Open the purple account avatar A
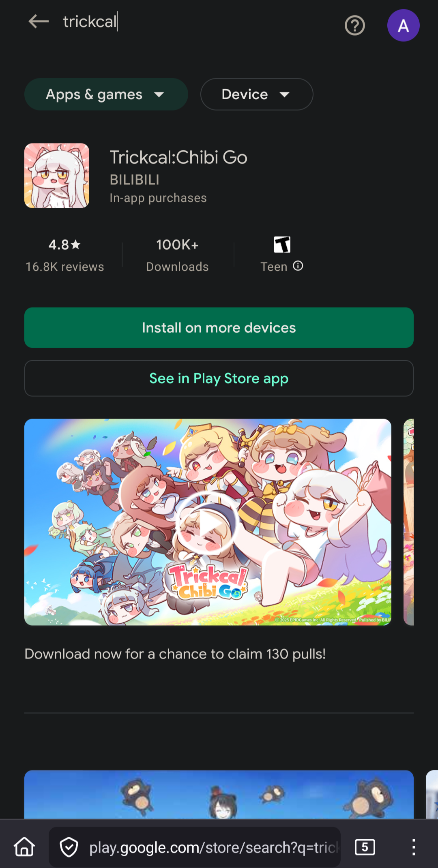The width and height of the screenshot is (438, 868). point(403,26)
